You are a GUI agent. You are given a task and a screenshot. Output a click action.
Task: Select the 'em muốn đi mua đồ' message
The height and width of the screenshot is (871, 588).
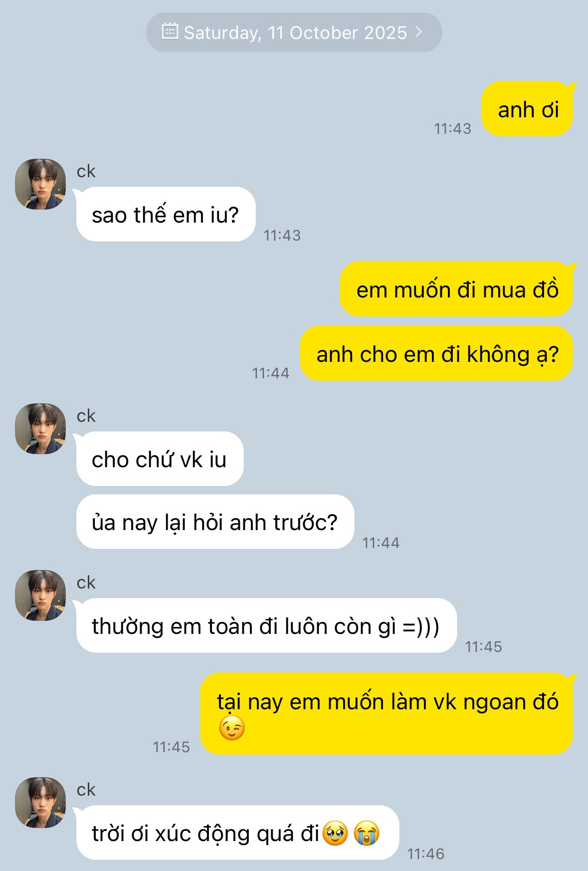(x=457, y=289)
